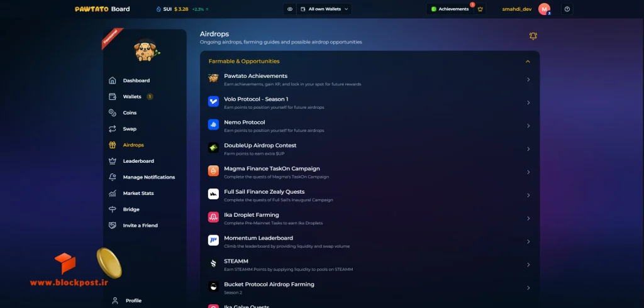This screenshot has height=308, width=644.
Task: Open the Achievements button
Action: [450, 9]
